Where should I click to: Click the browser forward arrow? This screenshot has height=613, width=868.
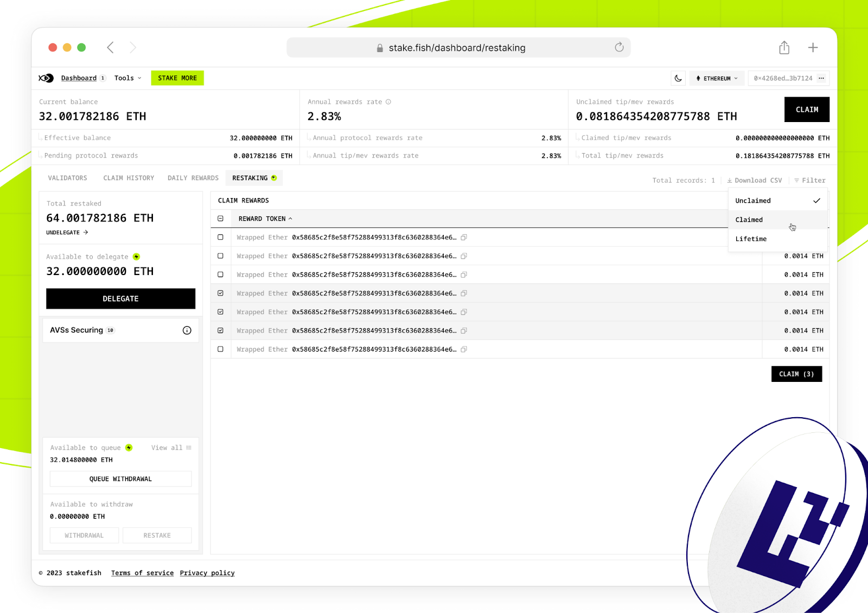pos(133,48)
